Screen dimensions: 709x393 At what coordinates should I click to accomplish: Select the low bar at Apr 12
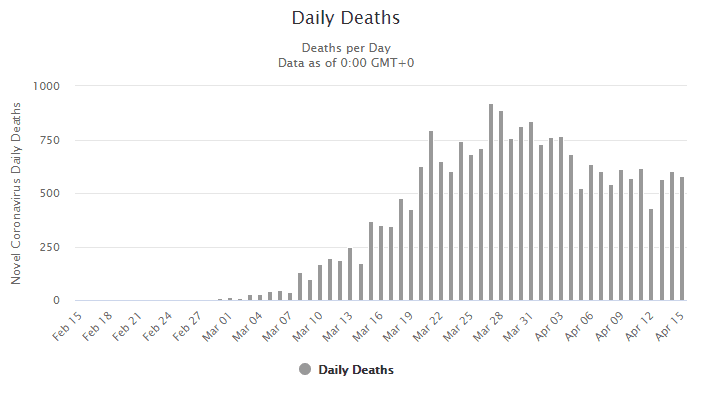click(651, 255)
